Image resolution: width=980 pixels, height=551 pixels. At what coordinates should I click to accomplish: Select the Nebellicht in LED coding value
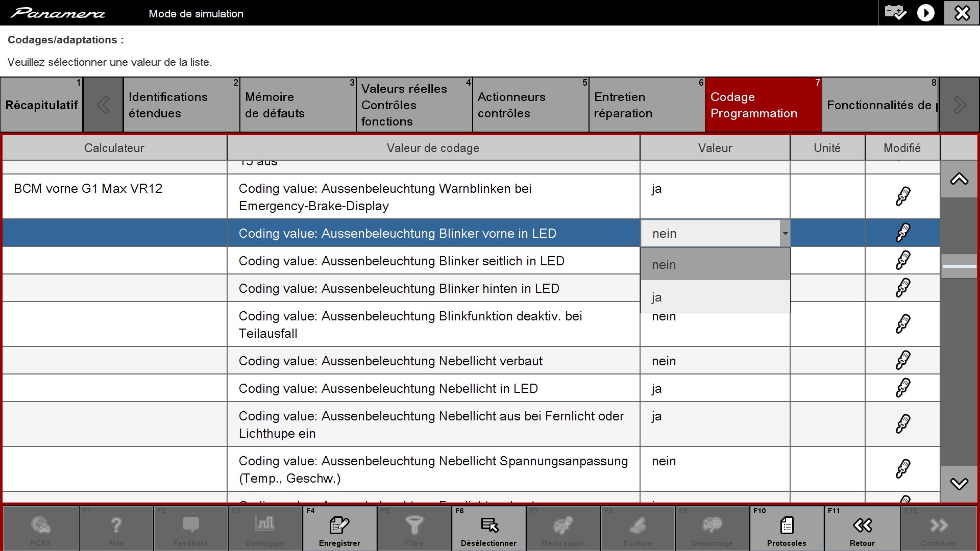pyautogui.click(x=433, y=388)
